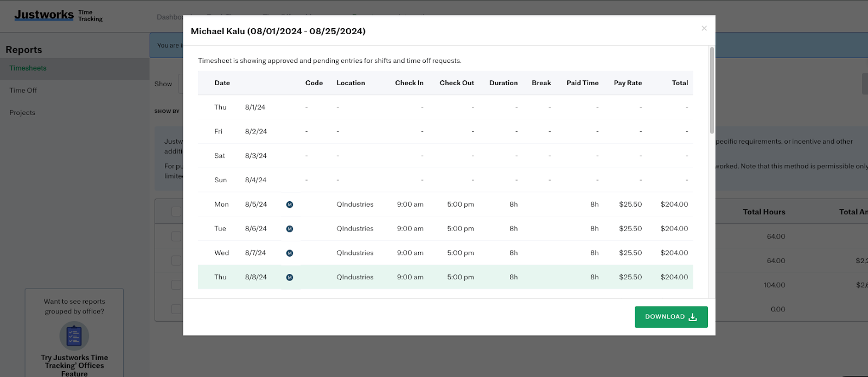Click the Total column header
The width and height of the screenshot is (868, 377).
coord(680,83)
